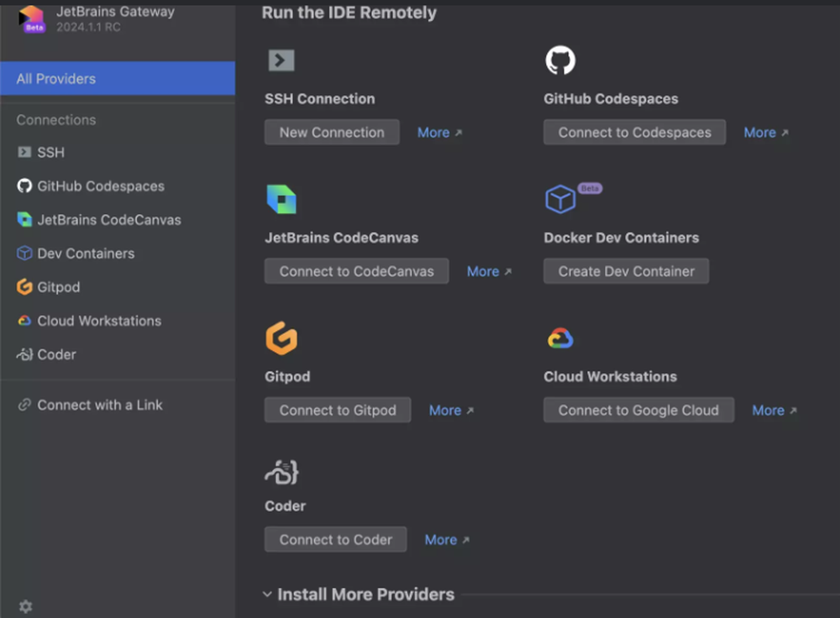Click the Gitpod icon in sidebar

(24, 287)
